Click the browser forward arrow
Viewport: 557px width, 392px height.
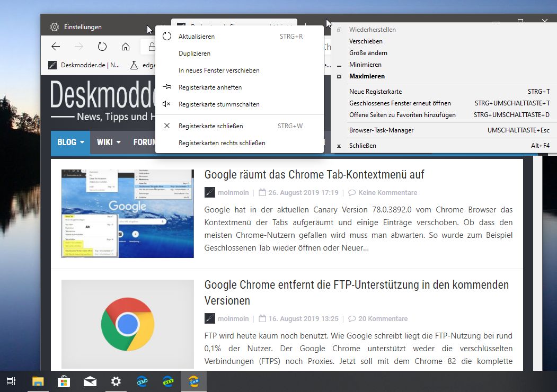[79, 47]
